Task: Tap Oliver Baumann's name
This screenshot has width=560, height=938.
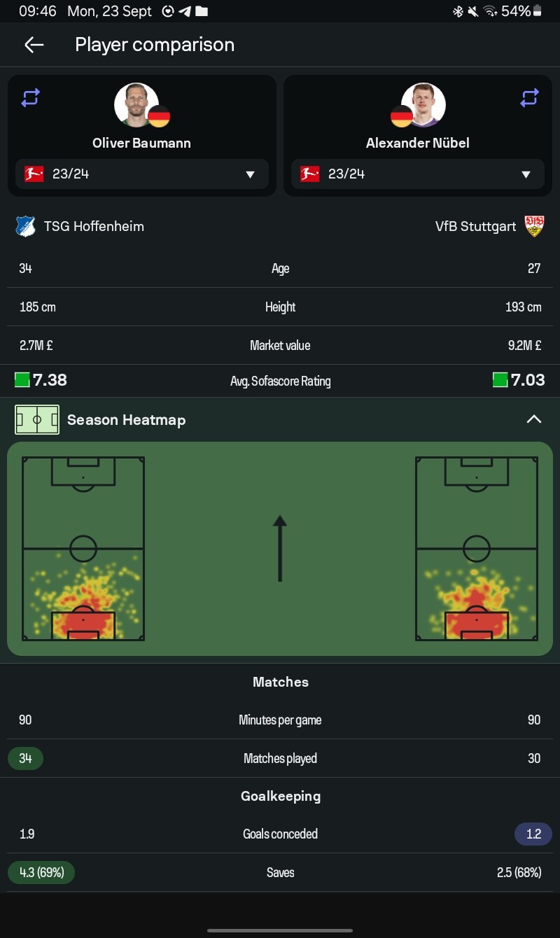Action: pos(141,143)
